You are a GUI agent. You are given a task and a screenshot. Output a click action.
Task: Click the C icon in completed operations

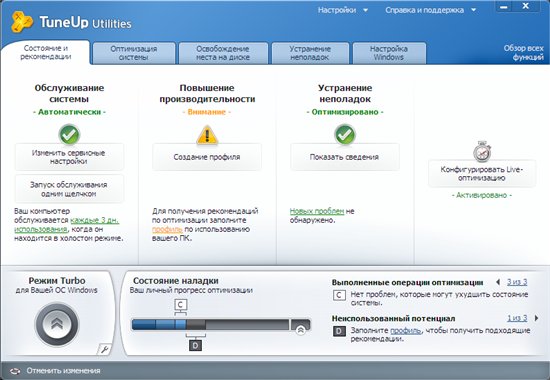(339, 295)
